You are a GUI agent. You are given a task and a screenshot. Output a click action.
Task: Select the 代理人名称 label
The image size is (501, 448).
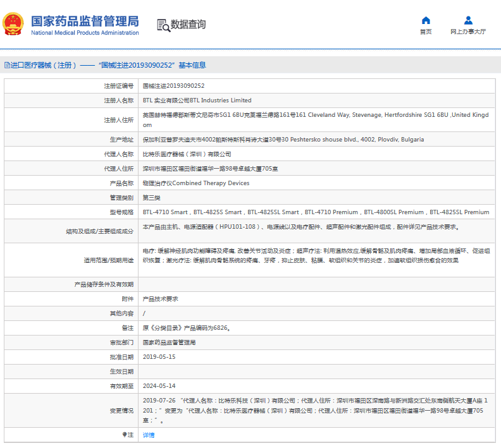[x=118, y=154]
